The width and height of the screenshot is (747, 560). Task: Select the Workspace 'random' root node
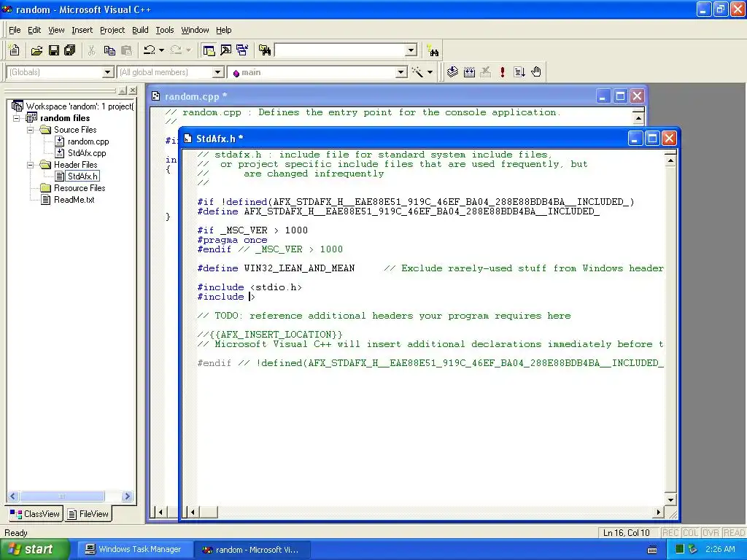pyautogui.click(x=80, y=106)
